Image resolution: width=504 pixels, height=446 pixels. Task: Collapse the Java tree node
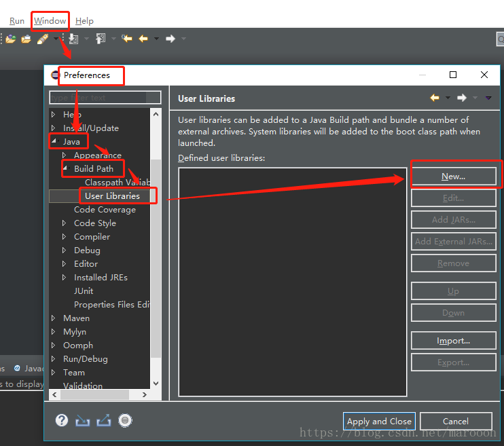(54, 141)
